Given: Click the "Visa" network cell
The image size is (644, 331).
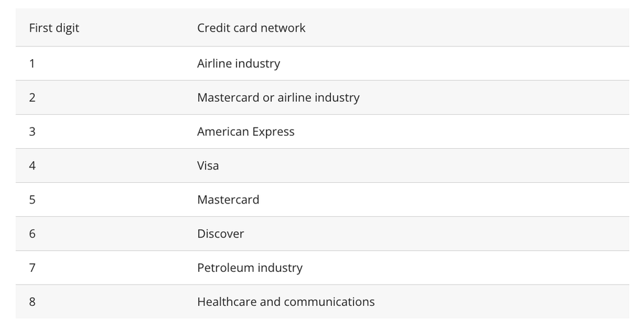Looking at the screenshot, I should (208, 166).
